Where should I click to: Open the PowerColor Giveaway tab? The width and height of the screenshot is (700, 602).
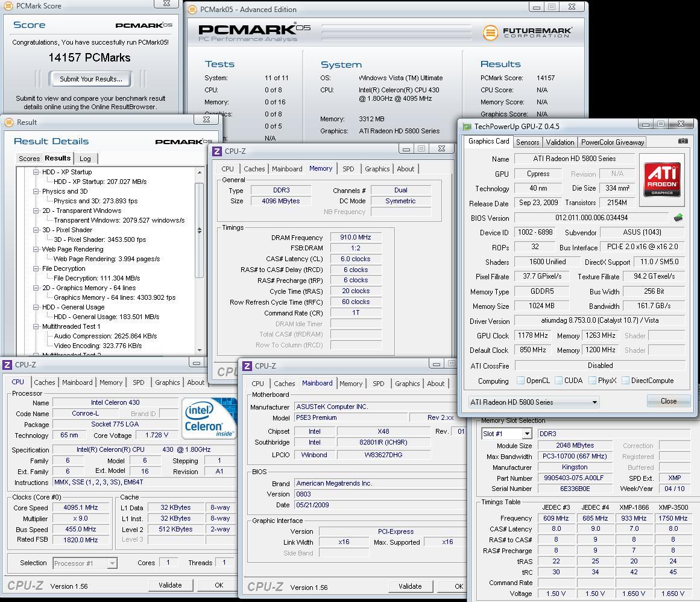[x=613, y=142]
